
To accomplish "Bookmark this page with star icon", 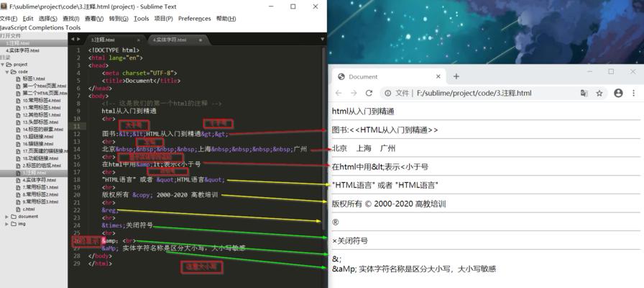I will tap(599, 94).
